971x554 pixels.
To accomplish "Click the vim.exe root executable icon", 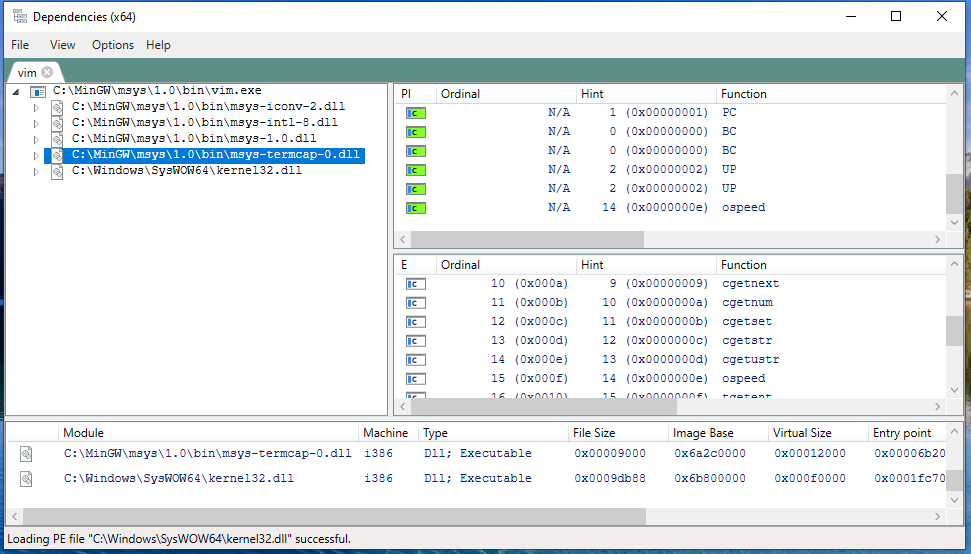I will pyautogui.click(x=38, y=91).
